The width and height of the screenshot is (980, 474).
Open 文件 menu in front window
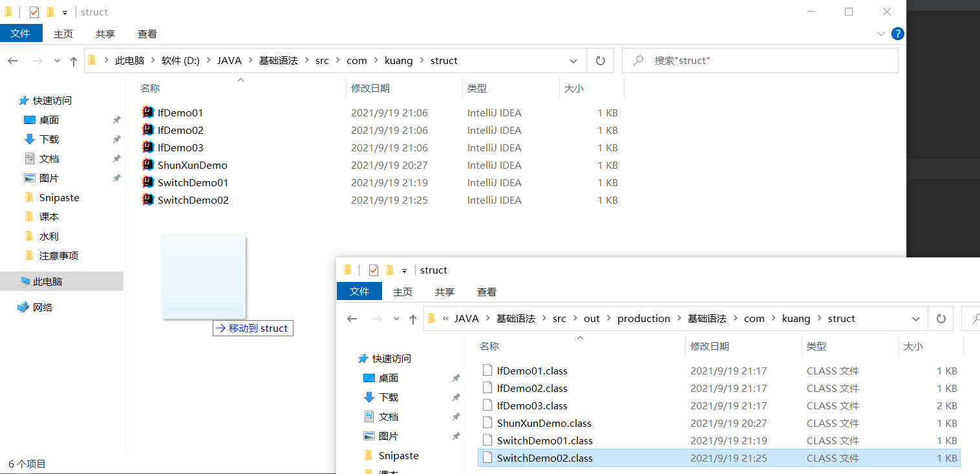[x=359, y=292]
